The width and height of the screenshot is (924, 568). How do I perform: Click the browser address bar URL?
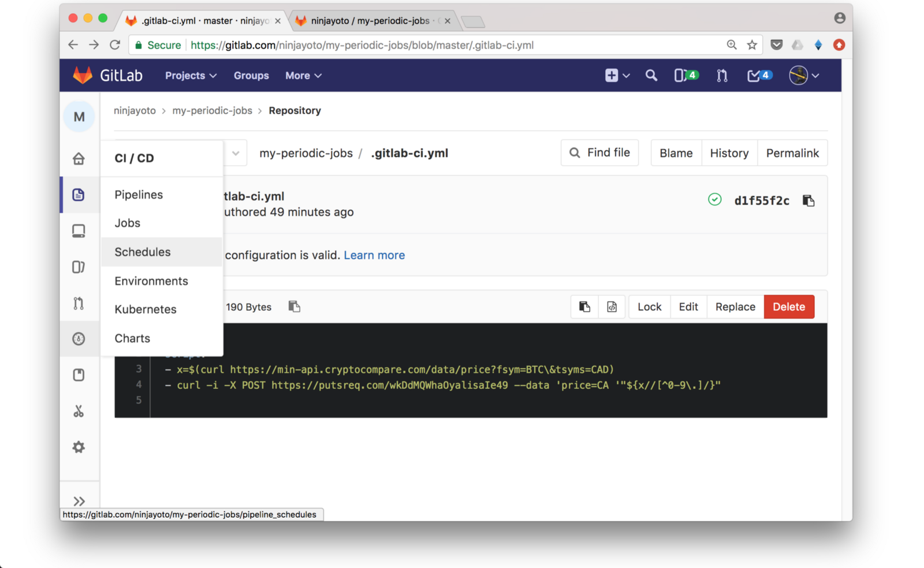[362, 45]
